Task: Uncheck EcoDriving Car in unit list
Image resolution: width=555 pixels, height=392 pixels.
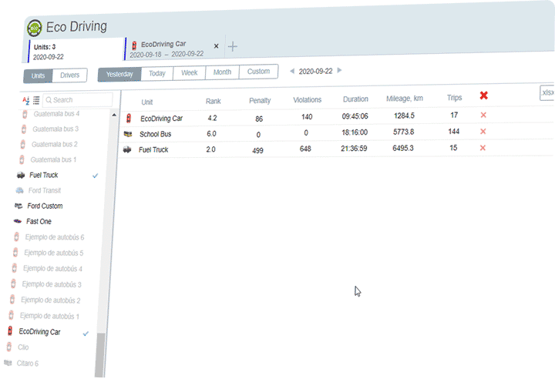Action: tap(86, 333)
